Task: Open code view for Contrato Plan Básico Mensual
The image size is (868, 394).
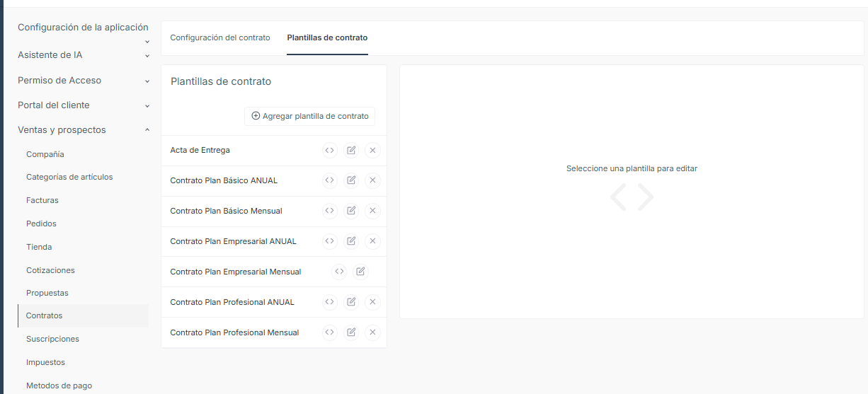Action: coord(329,211)
